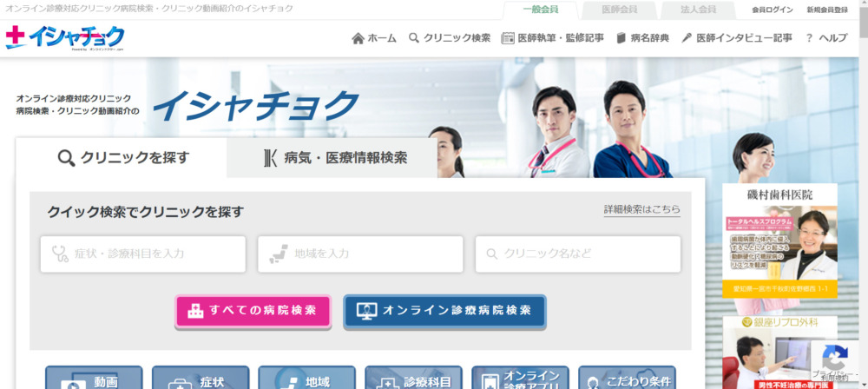Screen dimensions: 868x389
Task: Select the 医師会員 tab
Action: pyautogui.click(x=620, y=10)
